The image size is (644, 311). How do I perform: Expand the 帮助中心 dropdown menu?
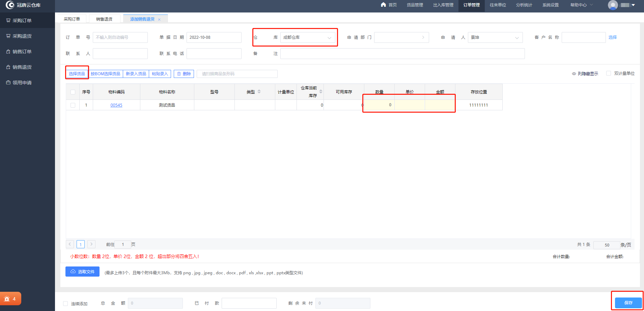(x=581, y=5)
